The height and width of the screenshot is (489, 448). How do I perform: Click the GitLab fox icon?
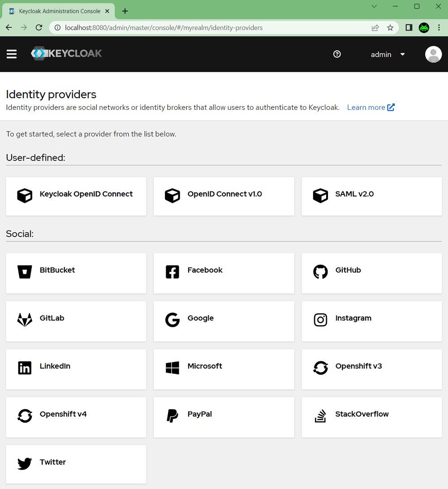tap(25, 319)
